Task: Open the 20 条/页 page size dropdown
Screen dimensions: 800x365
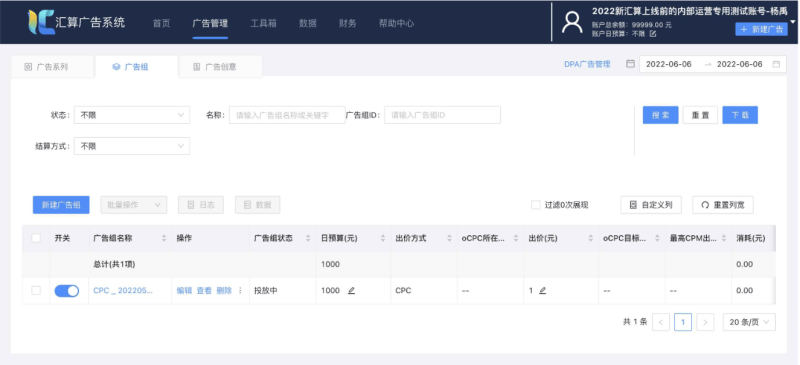Action: [749, 322]
